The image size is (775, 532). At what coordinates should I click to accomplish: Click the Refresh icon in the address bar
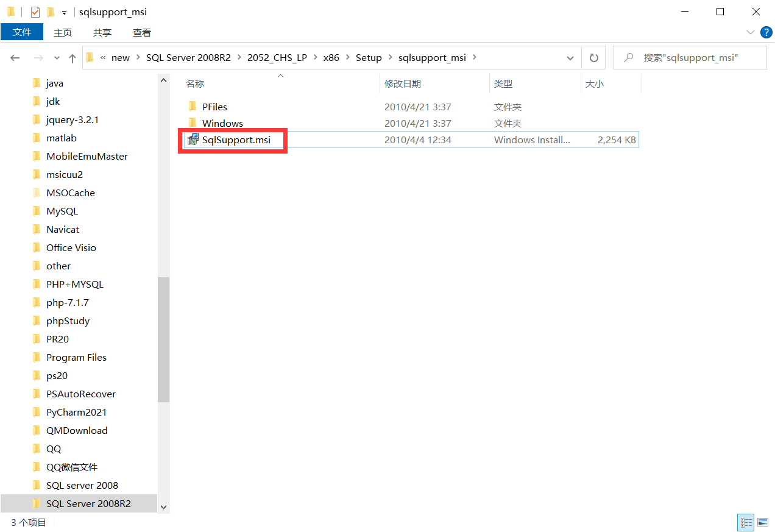pyautogui.click(x=593, y=57)
